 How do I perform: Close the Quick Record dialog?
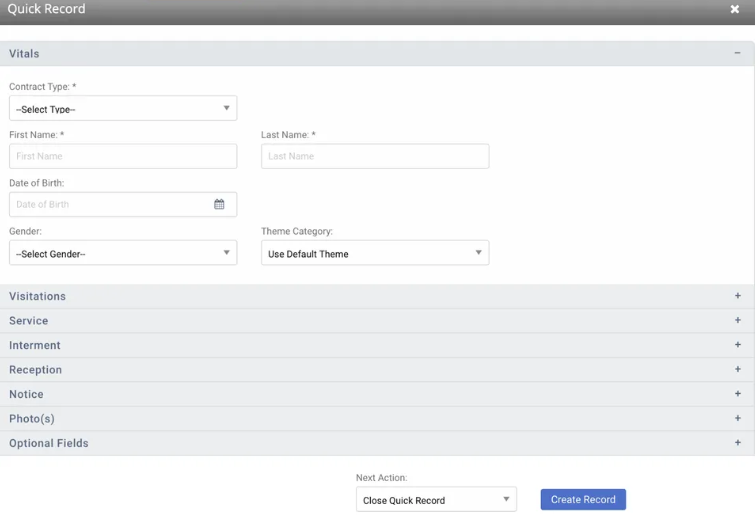(735, 9)
